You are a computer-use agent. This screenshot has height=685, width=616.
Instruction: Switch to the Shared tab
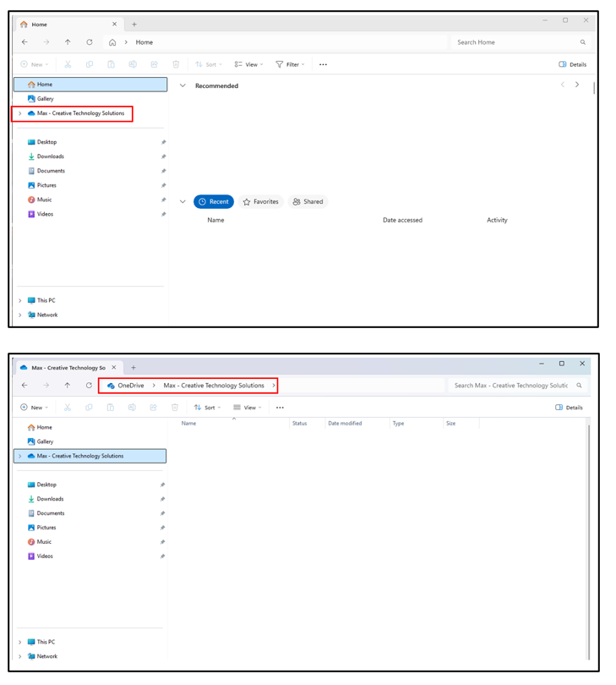coord(308,202)
